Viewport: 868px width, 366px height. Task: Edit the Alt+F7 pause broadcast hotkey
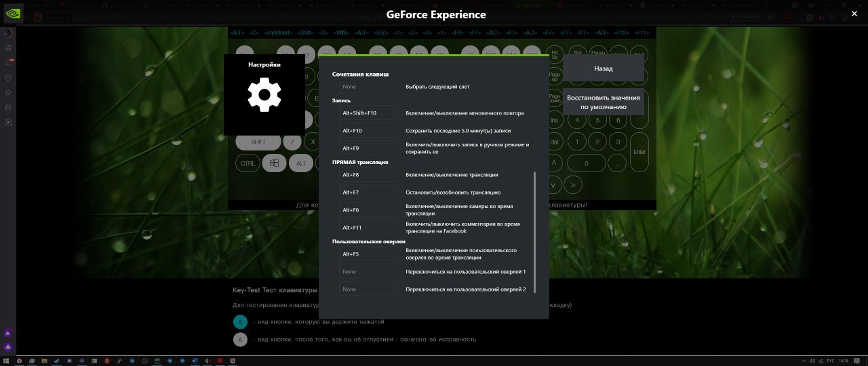[x=369, y=192]
